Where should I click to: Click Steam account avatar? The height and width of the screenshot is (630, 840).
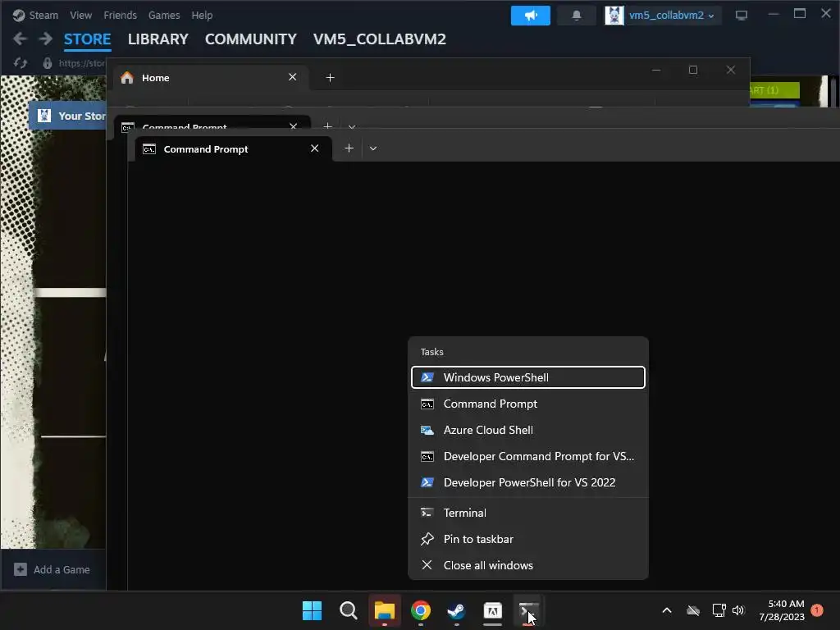614,15
